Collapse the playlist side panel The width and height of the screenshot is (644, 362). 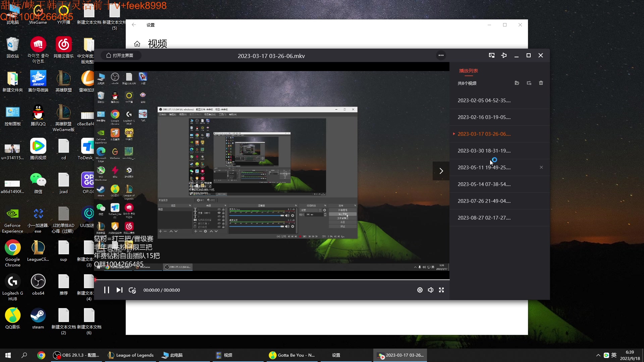pos(441,171)
